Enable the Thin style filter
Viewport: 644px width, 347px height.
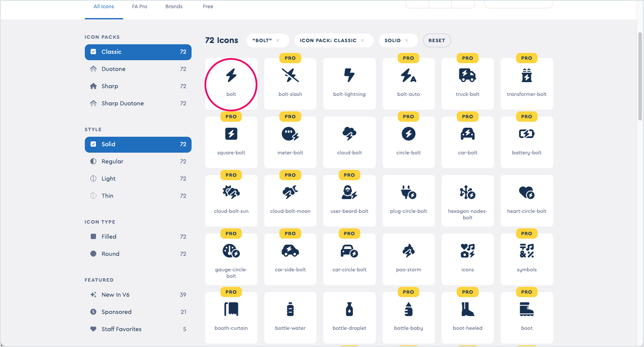[x=138, y=196]
